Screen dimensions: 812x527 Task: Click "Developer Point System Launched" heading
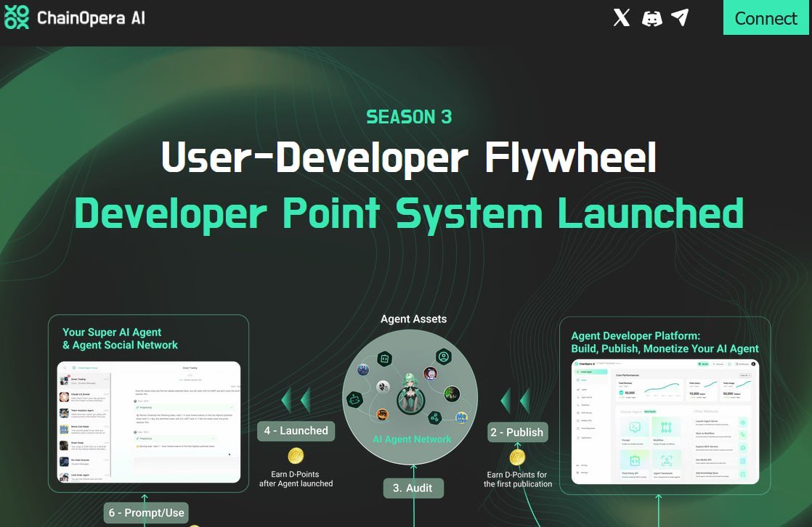[x=409, y=213]
